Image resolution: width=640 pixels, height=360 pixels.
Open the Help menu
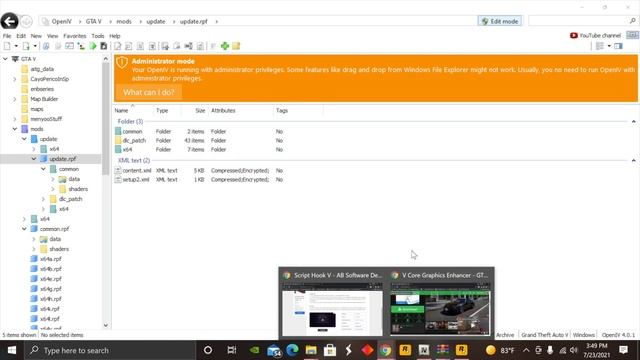pyautogui.click(x=115, y=36)
